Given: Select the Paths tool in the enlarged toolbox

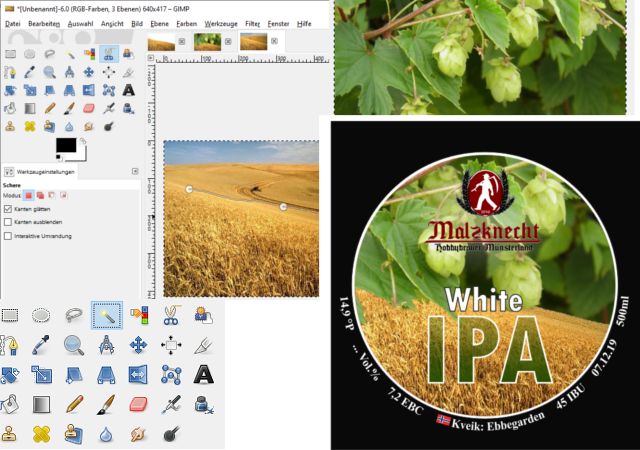Looking at the screenshot, I should 9,345.
